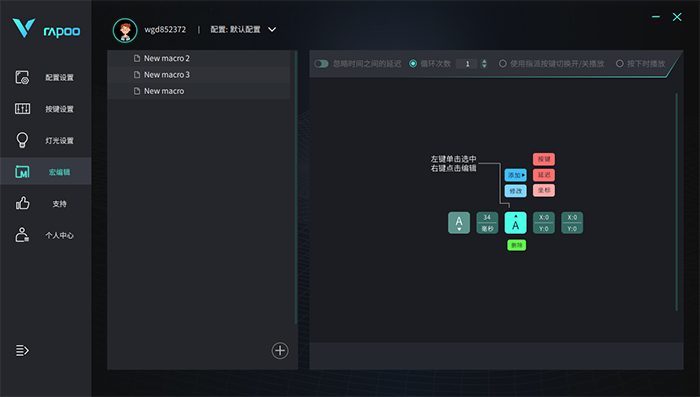This screenshot has height=397, width=700.
Task: Select the 循环次数 loop count radio button
Action: coord(413,64)
